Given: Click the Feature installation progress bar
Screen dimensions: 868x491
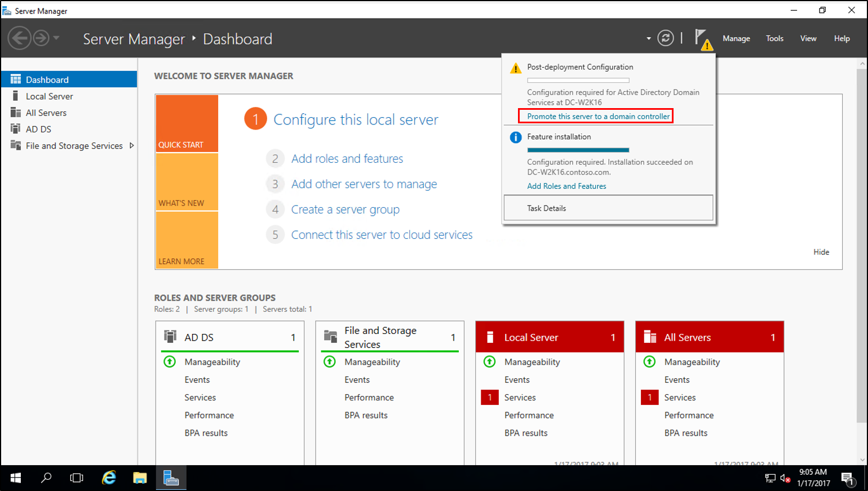Looking at the screenshot, I should 577,150.
